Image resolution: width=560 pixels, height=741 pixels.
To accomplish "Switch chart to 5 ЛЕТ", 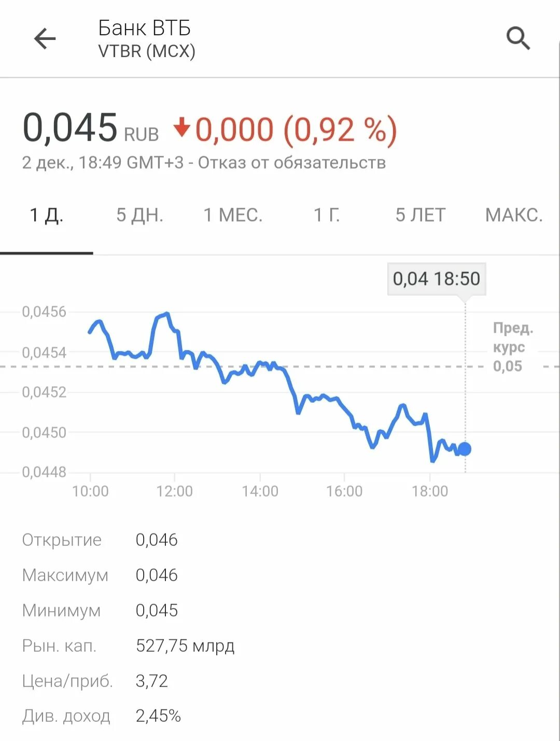I will [421, 215].
